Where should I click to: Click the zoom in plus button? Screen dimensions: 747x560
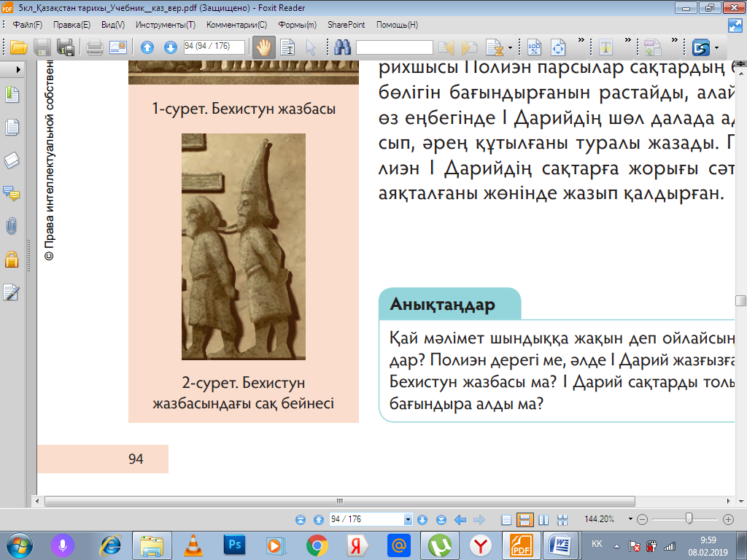point(728,519)
